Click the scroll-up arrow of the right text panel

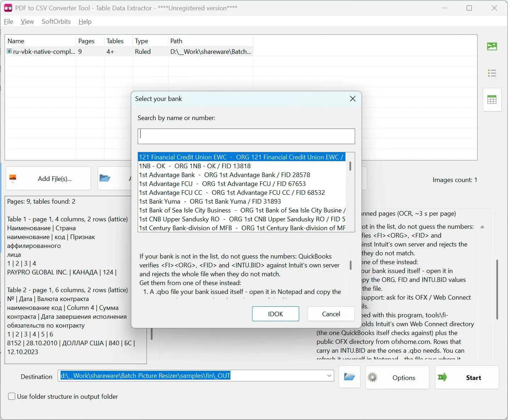482,227
